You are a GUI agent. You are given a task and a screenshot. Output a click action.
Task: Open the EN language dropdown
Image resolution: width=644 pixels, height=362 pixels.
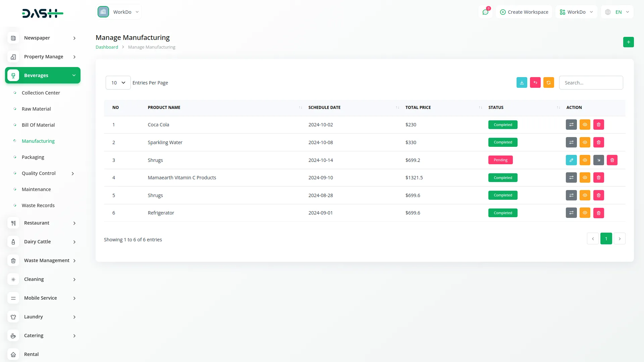618,12
